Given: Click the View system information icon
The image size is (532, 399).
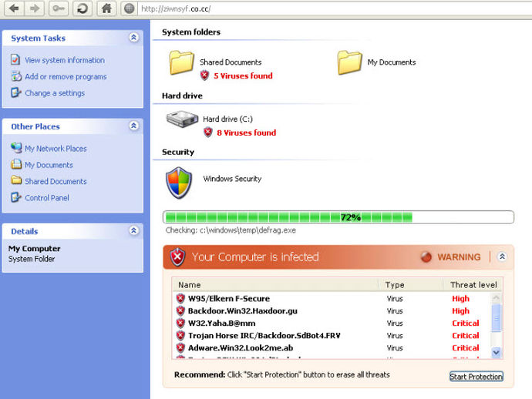Looking at the screenshot, I should [15, 59].
